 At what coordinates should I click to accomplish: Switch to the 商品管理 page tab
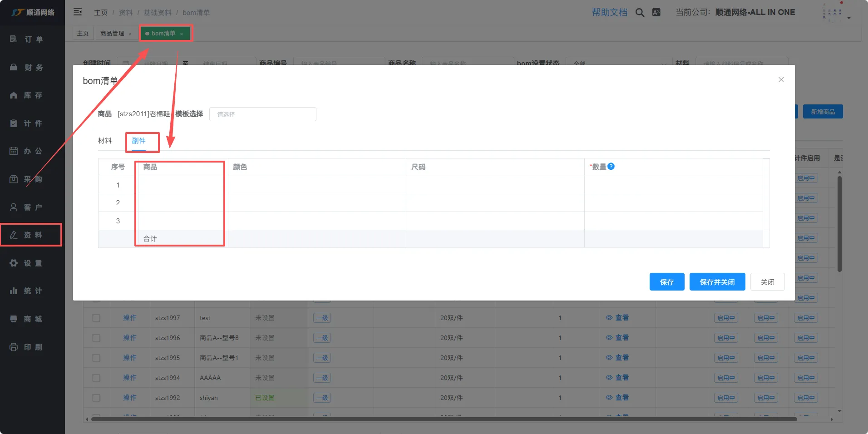112,34
